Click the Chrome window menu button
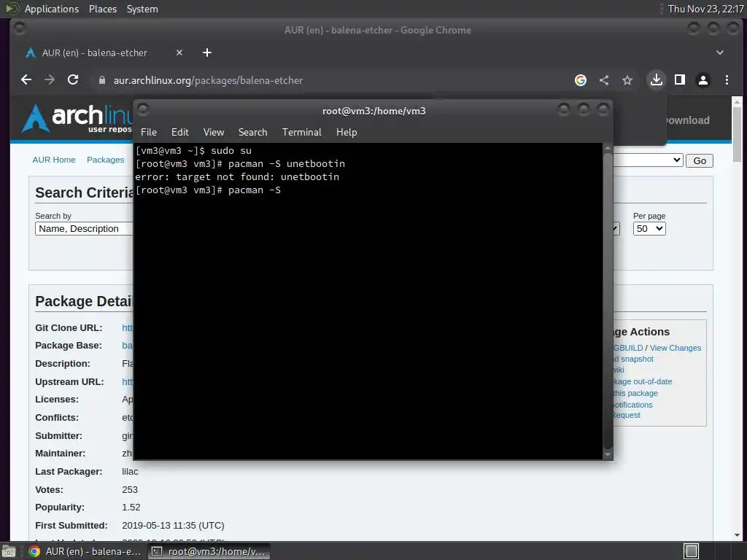 point(20,29)
